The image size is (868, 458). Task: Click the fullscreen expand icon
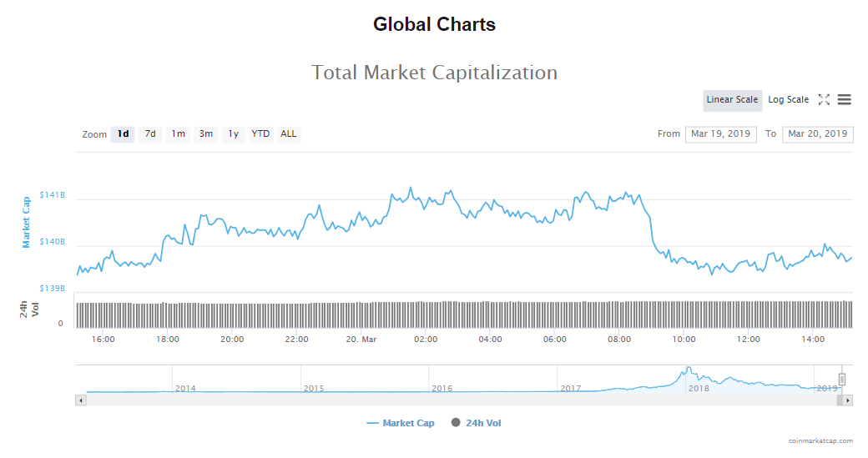pos(824,100)
